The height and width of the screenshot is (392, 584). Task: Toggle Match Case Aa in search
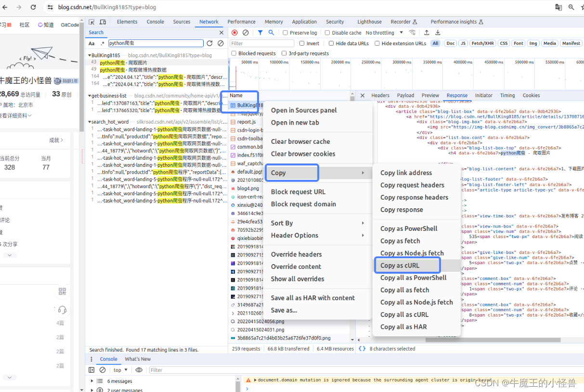(91, 43)
